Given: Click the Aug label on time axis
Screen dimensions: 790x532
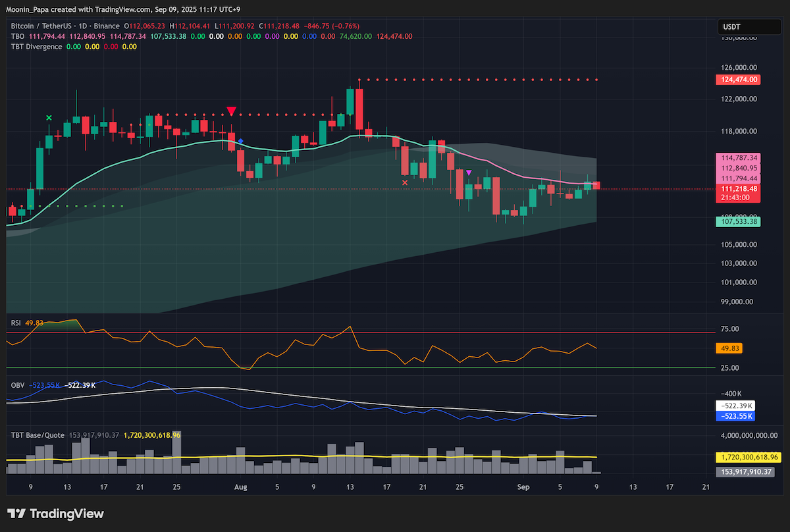Looking at the screenshot, I should coord(240,487).
